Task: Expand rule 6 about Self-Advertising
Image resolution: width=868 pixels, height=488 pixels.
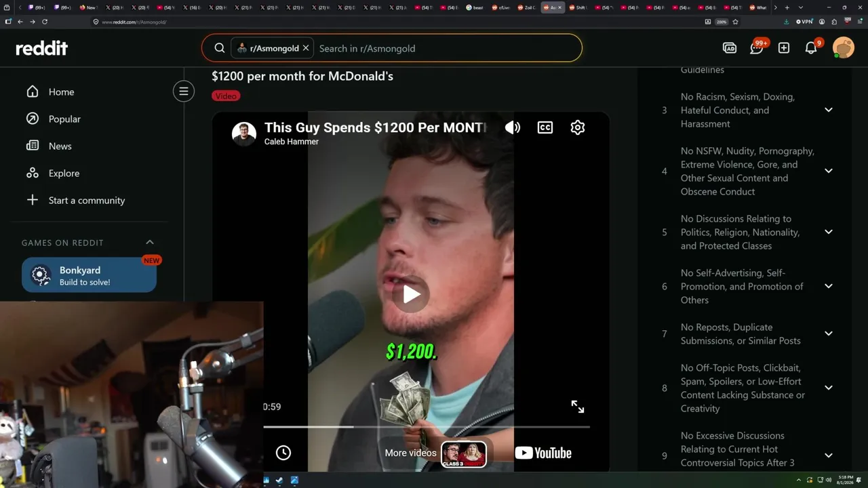Action: click(x=828, y=286)
